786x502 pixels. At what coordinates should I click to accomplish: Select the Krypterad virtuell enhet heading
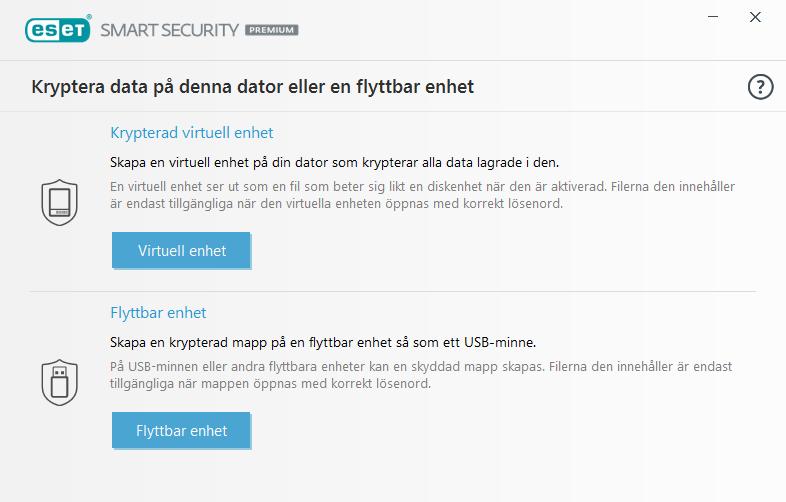[191, 132]
